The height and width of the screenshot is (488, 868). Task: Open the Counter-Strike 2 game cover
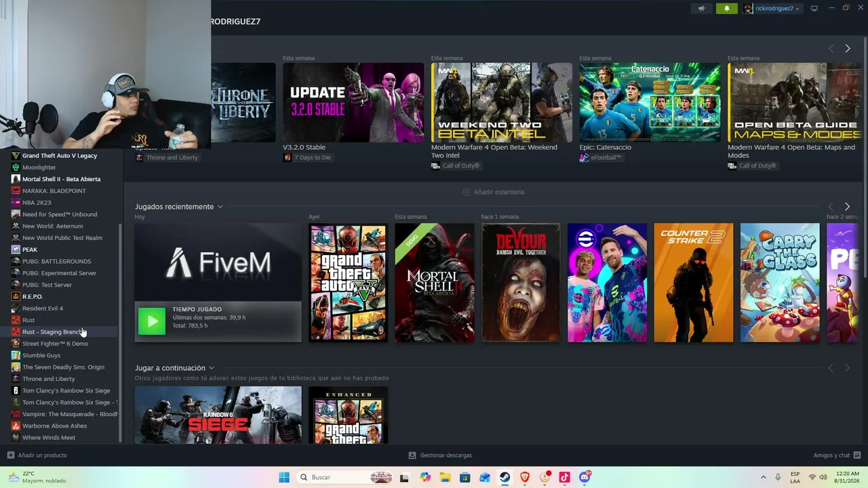click(694, 283)
